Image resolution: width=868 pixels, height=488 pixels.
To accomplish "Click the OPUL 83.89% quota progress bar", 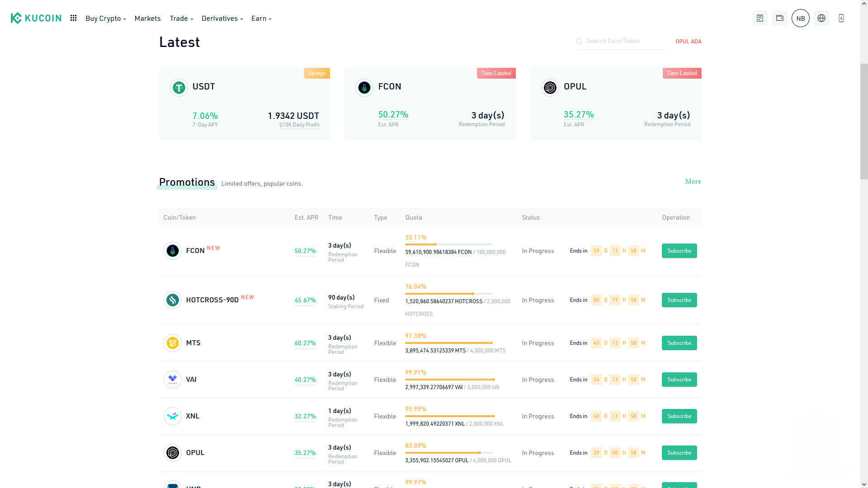I will click(449, 453).
